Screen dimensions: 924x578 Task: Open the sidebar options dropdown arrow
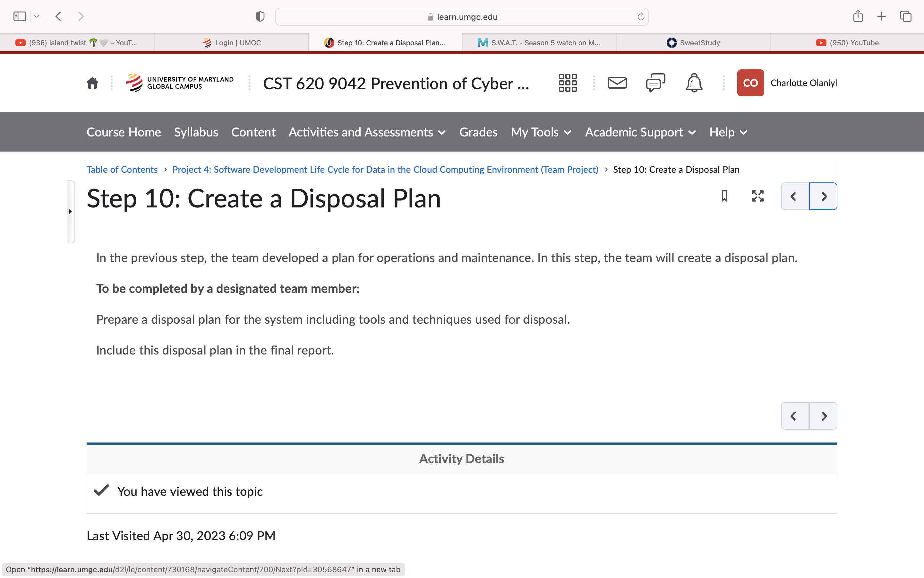(37, 16)
